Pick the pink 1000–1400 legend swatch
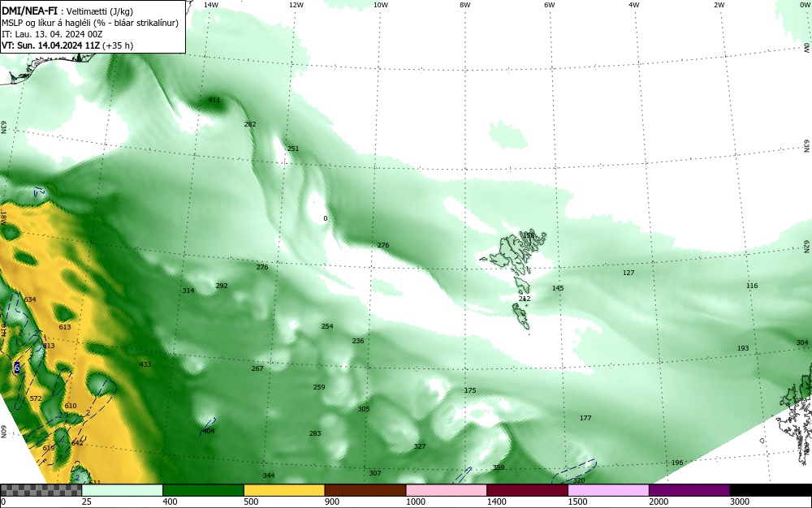Image resolution: width=812 pixels, height=508 pixels. 447,490
